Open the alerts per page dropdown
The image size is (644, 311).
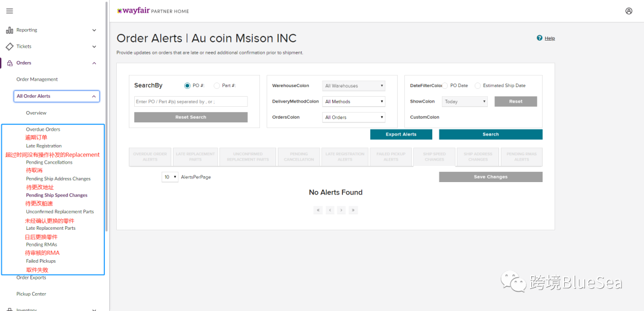[x=169, y=177]
